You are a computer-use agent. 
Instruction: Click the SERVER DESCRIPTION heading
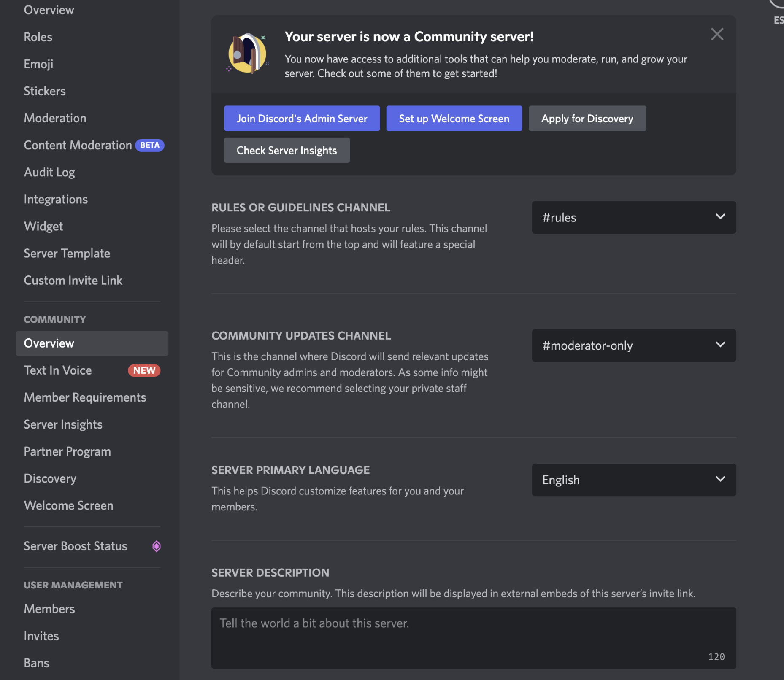click(x=270, y=572)
